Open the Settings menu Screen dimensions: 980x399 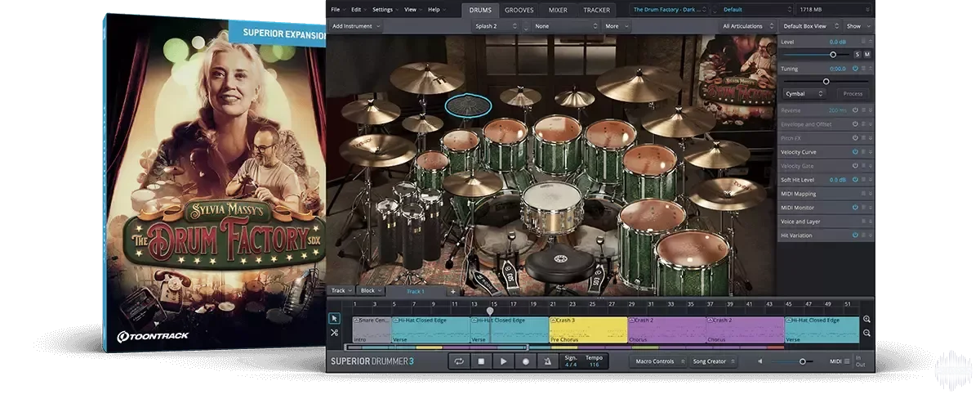tap(385, 10)
